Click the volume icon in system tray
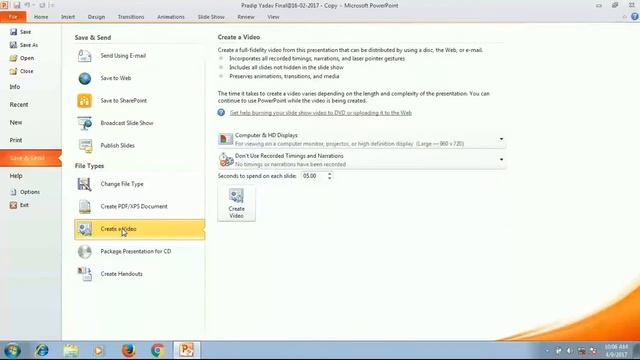Viewport: 640px width, 360px height. coord(570,351)
